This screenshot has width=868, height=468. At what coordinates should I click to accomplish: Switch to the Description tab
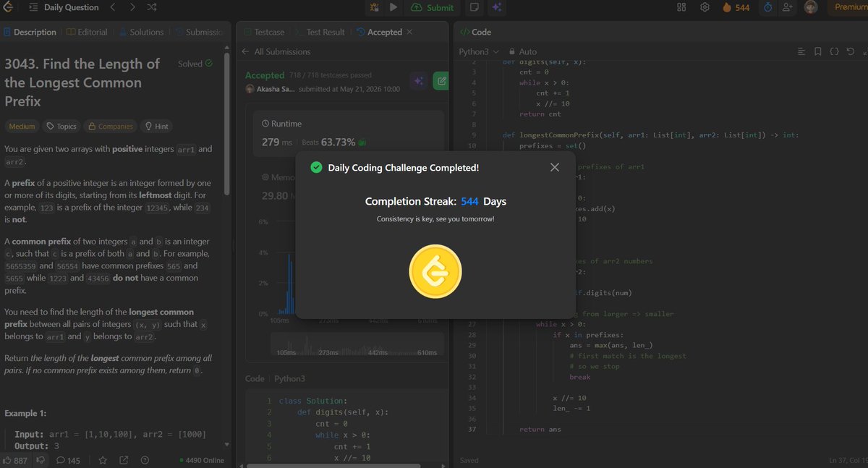[30, 32]
